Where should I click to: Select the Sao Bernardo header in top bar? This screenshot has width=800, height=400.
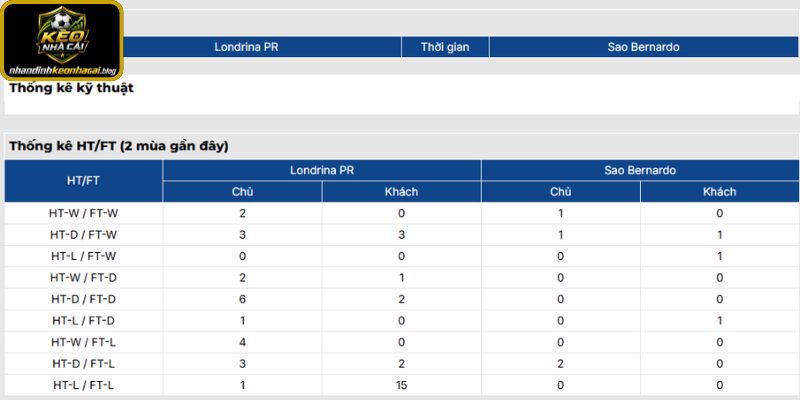point(643,47)
